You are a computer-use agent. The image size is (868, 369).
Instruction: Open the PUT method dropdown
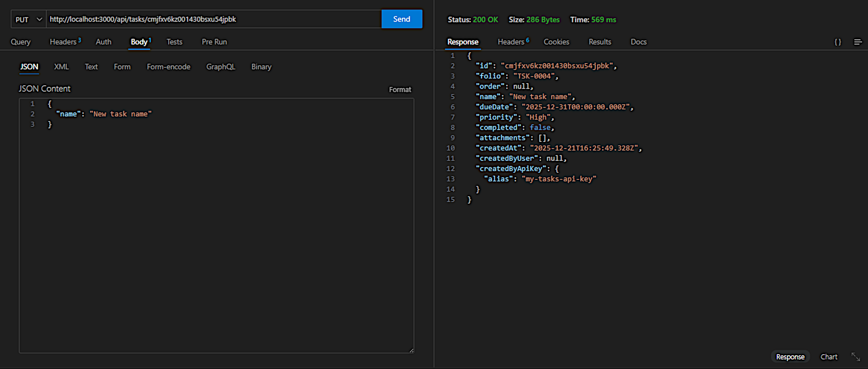click(28, 19)
